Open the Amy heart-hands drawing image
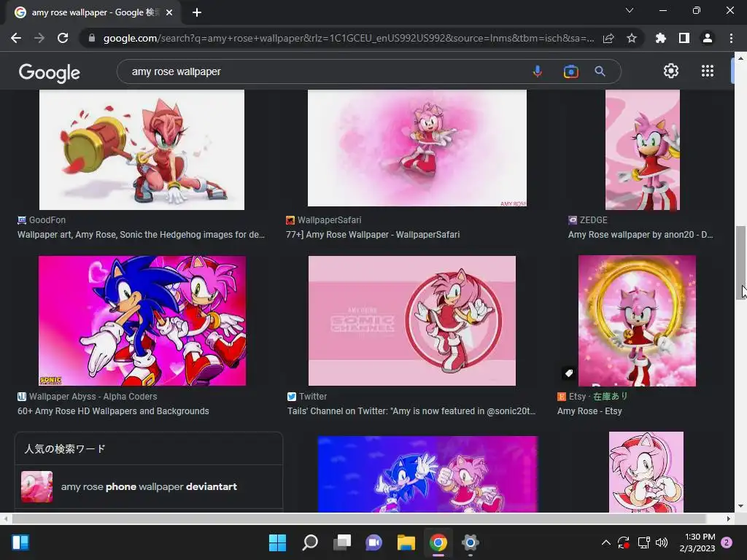Viewport: 747px width, 560px height. tap(646, 472)
